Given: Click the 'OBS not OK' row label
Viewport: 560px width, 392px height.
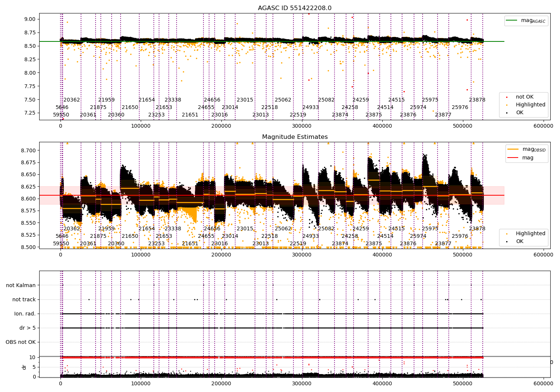Looking at the screenshot, I should (21, 342).
